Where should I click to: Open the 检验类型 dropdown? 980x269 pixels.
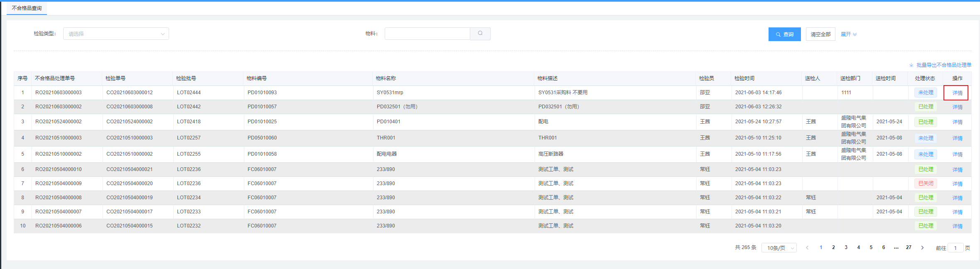(116, 34)
